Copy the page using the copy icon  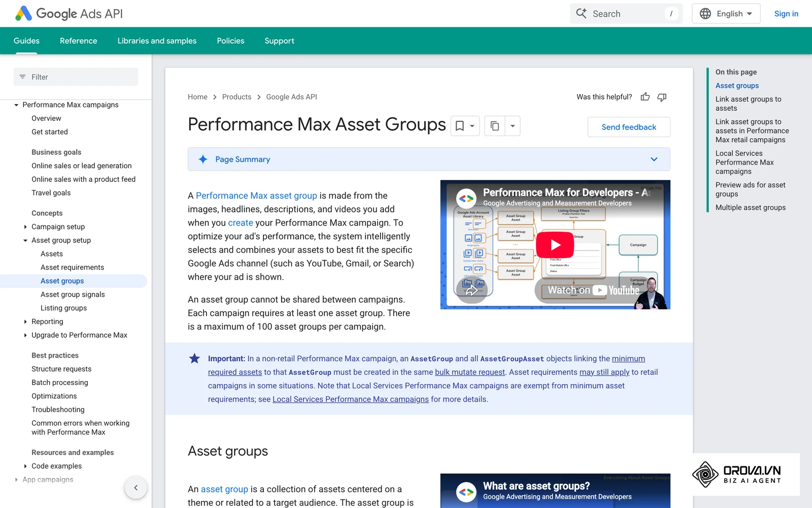495,126
